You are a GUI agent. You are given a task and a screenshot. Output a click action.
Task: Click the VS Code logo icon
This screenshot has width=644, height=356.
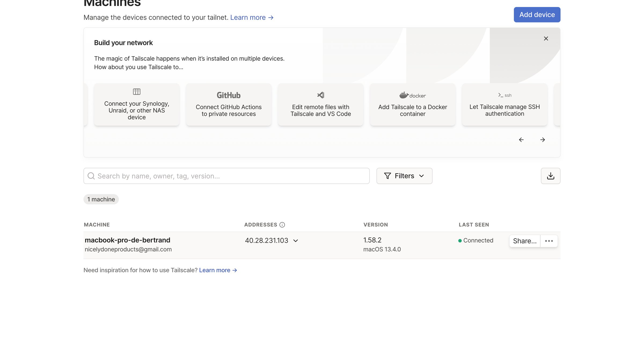pos(321,95)
